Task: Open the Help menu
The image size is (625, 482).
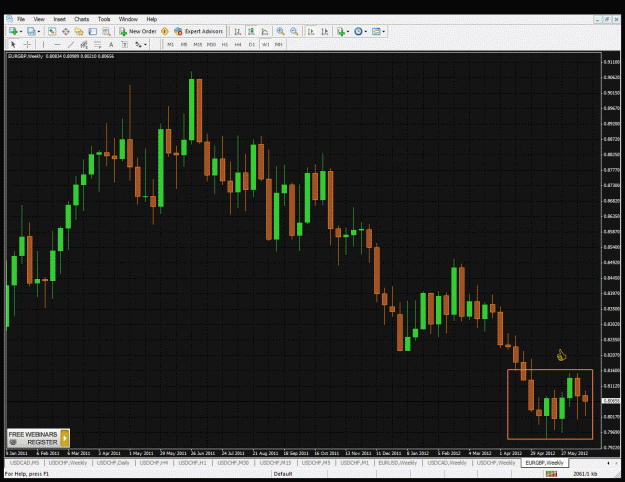Action: point(151,19)
